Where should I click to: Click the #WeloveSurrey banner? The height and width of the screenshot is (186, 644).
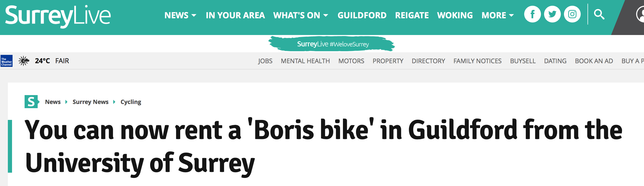click(x=332, y=44)
